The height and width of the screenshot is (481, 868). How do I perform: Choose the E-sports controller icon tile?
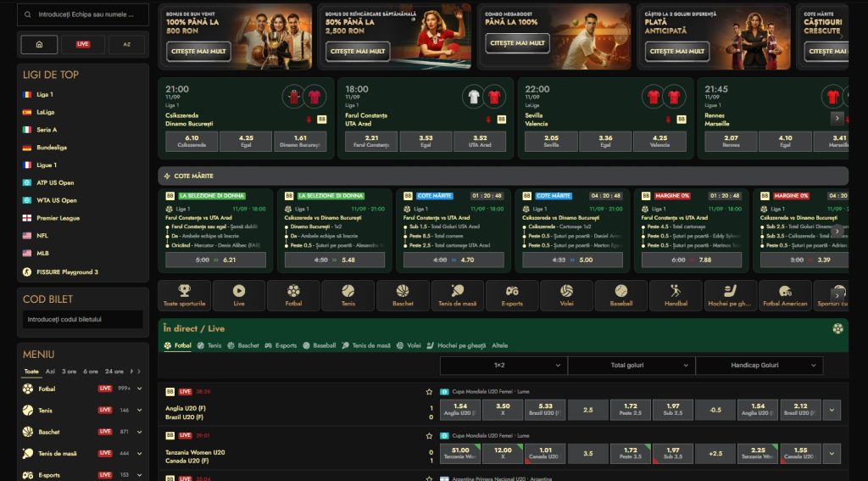[512, 295]
